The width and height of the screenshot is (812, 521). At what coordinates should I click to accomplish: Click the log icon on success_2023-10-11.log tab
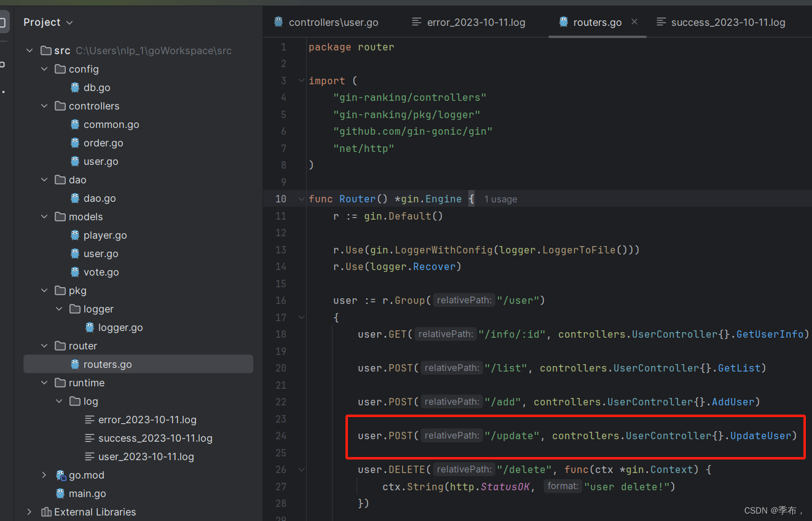[661, 22]
